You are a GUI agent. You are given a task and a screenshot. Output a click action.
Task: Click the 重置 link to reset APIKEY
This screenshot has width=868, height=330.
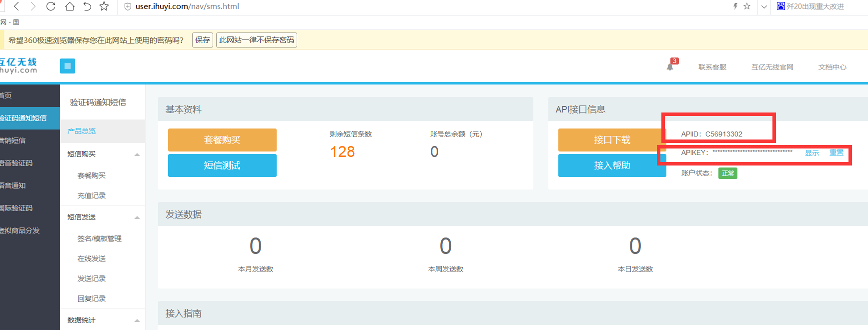tap(836, 152)
